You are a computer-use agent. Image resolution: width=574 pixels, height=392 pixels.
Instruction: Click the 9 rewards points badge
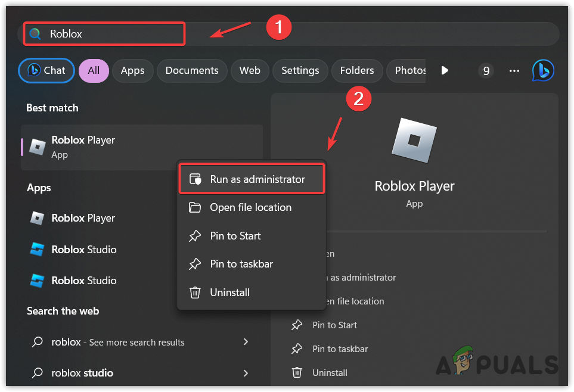pyautogui.click(x=486, y=70)
